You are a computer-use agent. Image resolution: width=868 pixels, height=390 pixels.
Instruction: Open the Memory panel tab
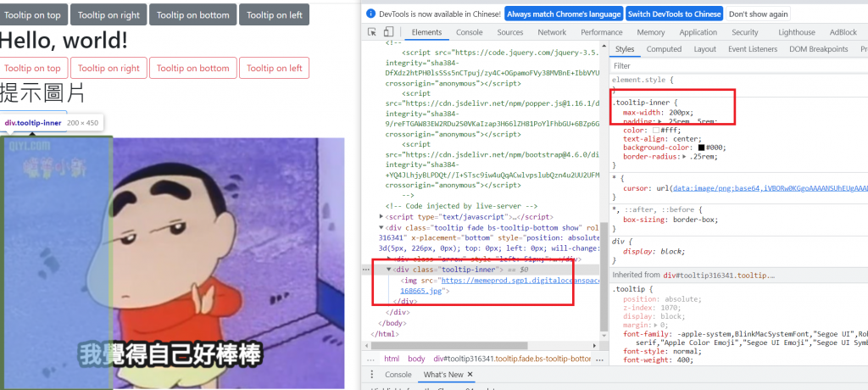click(x=651, y=32)
